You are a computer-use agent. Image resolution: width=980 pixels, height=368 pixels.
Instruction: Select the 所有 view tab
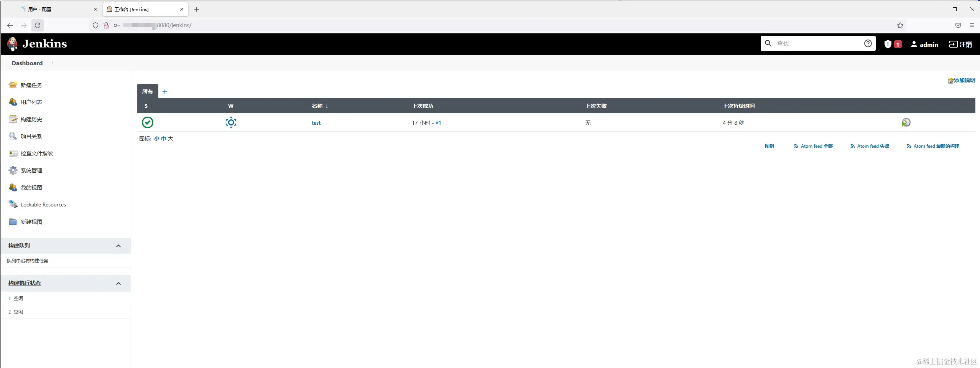[148, 91]
